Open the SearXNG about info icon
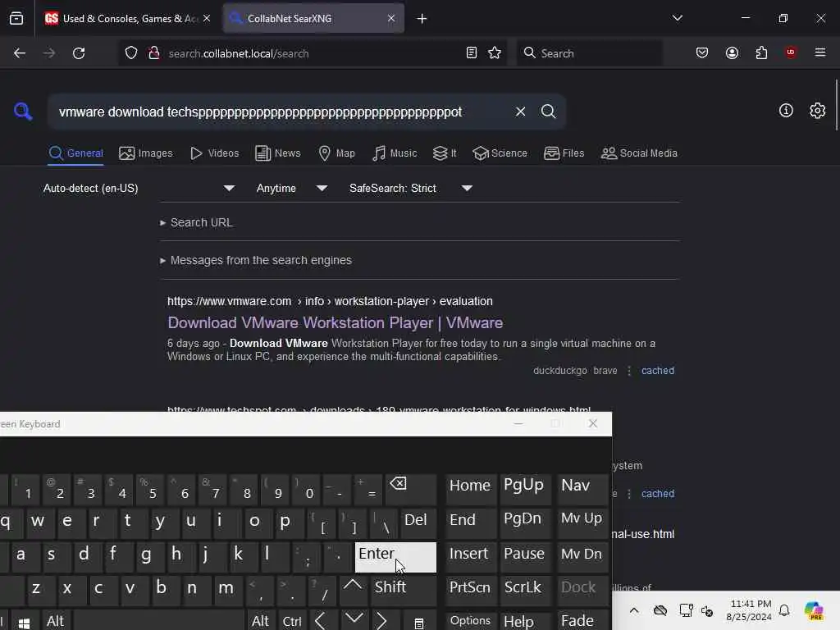The width and height of the screenshot is (840, 630). coord(786,111)
